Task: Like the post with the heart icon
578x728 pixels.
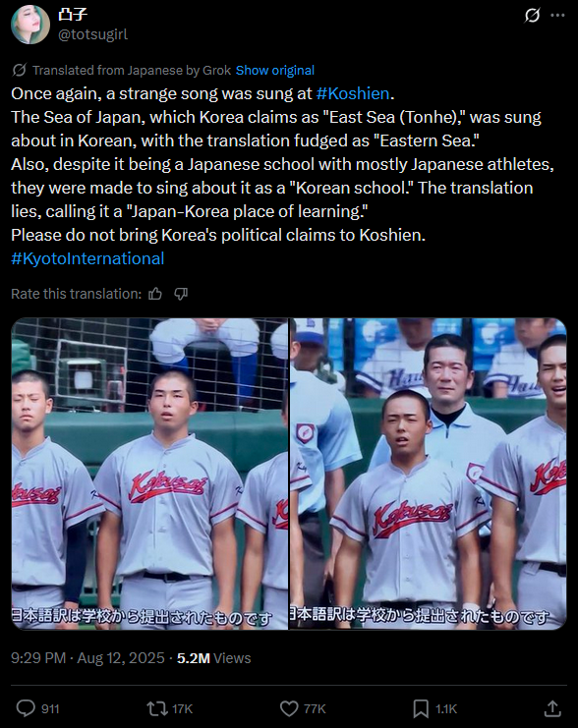Action: click(289, 708)
